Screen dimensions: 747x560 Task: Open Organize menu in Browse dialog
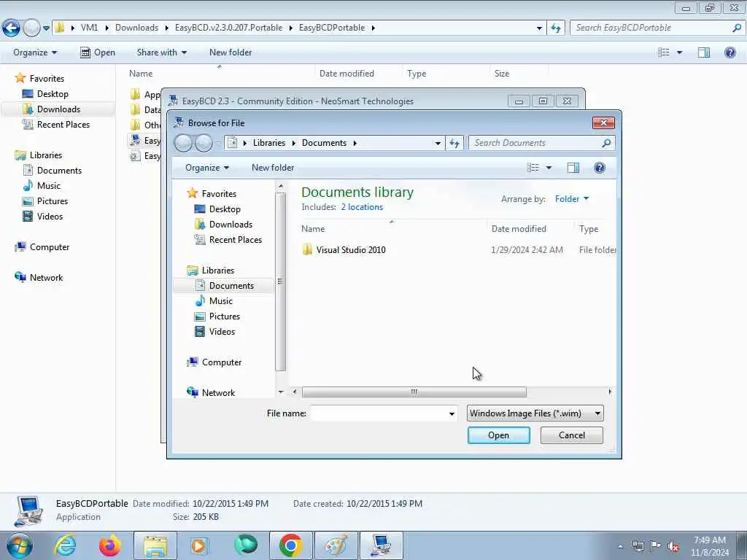[x=207, y=168]
